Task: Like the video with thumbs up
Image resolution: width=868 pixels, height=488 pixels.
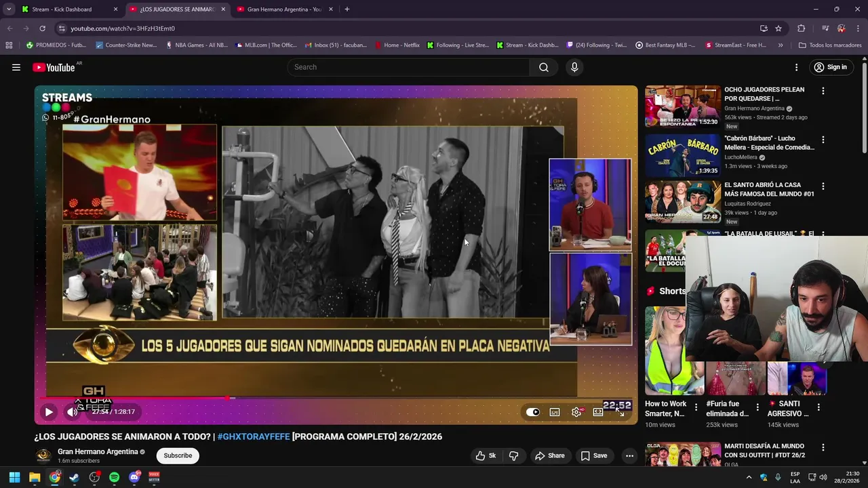Action: [x=486, y=455]
